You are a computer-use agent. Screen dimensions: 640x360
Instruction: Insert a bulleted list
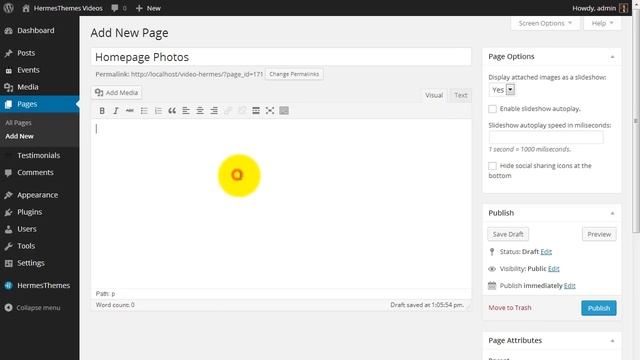click(144, 111)
